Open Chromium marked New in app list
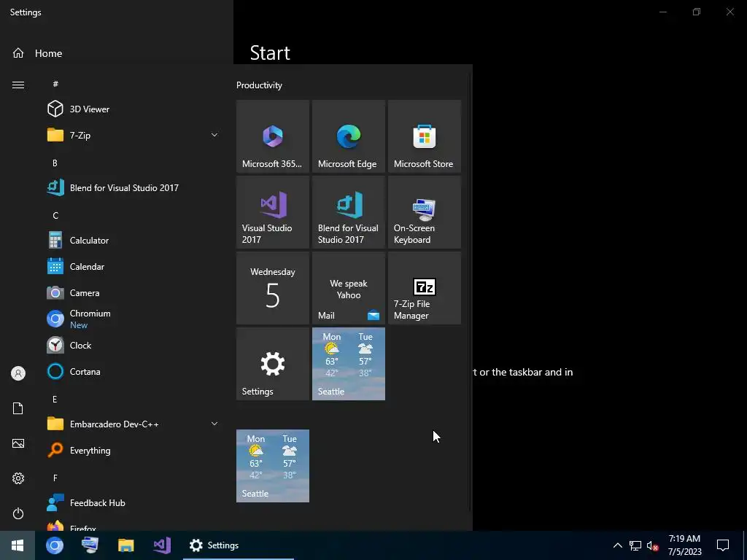The height and width of the screenshot is (560, 747). (x=133, y=319)
